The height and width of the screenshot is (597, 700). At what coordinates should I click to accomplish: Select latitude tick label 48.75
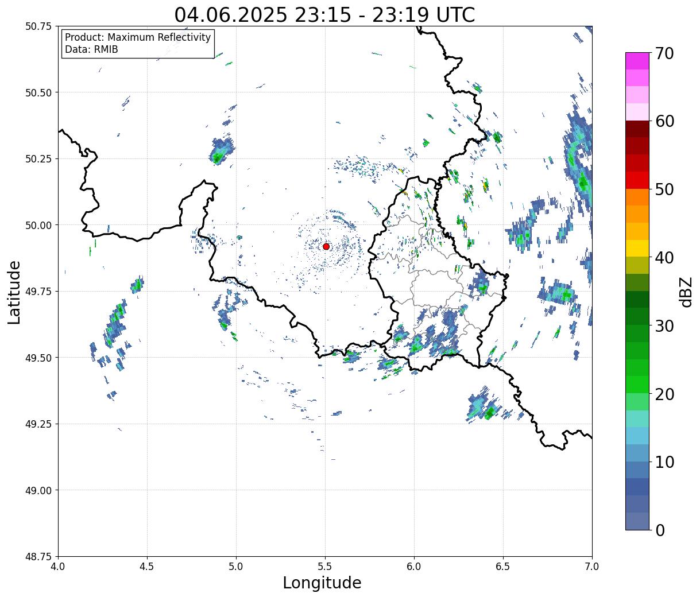pos(38,557)
